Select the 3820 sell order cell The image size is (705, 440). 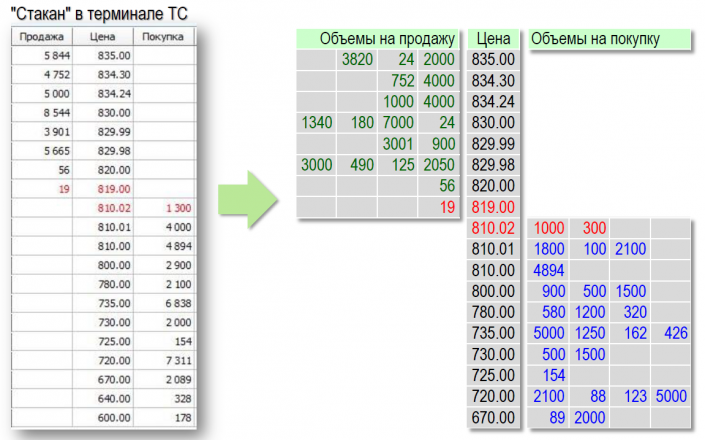click(x=357, y=59)
